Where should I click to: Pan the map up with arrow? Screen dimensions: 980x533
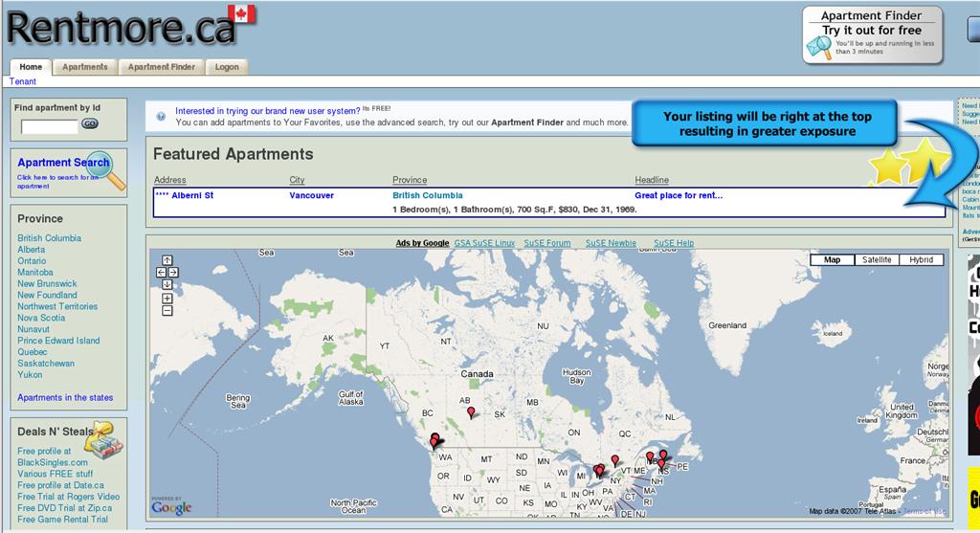coord(167,260)
